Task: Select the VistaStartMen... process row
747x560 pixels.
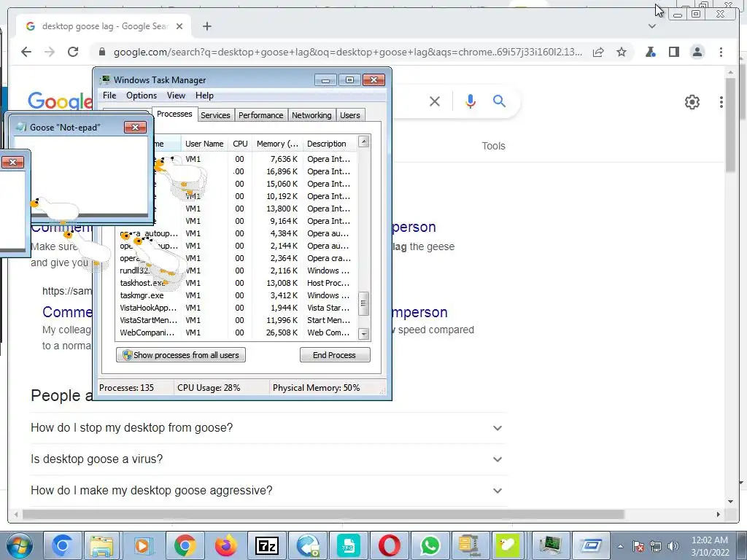Action: point(236,321)
